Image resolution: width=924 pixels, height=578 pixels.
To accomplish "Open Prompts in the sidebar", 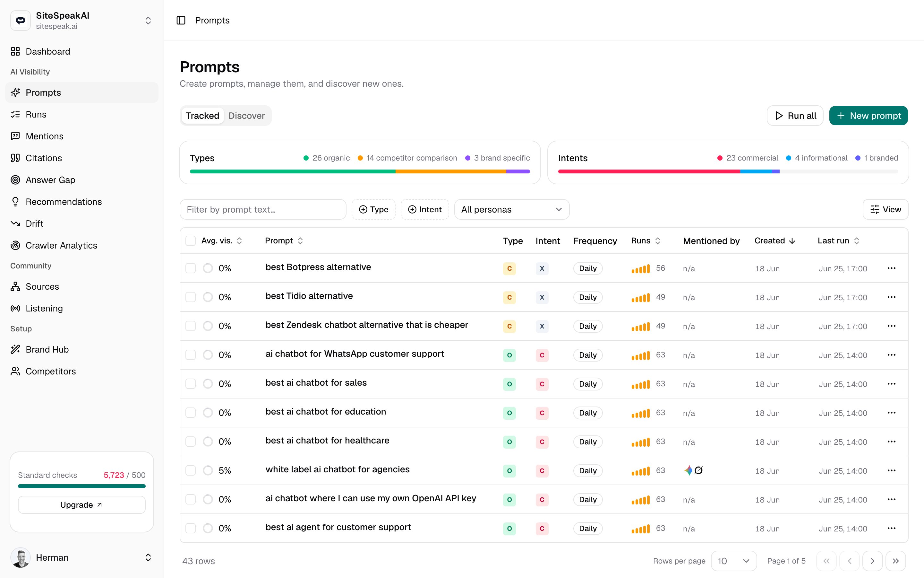I will (82, 92).
